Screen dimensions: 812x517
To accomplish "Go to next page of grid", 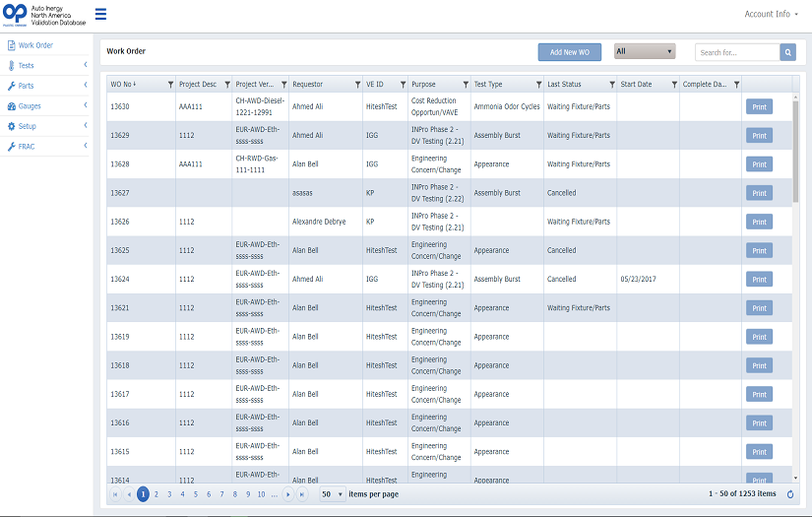I will click(288, 494).
